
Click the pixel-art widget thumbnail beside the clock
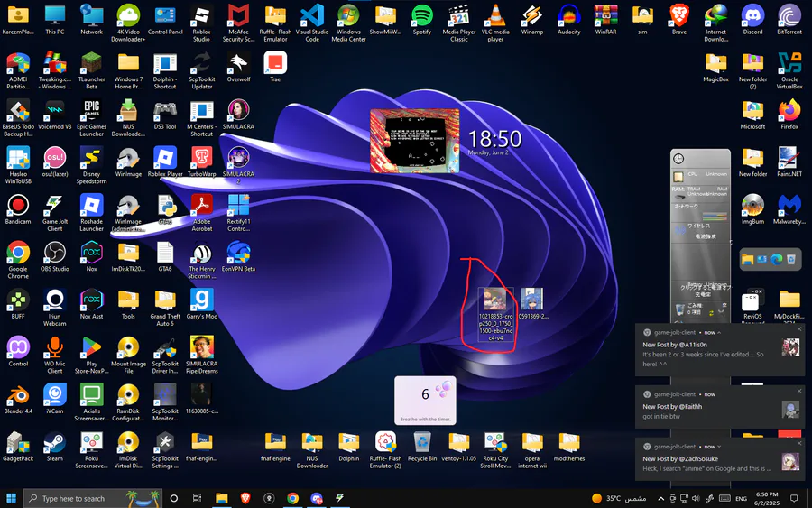coord(415,141)
